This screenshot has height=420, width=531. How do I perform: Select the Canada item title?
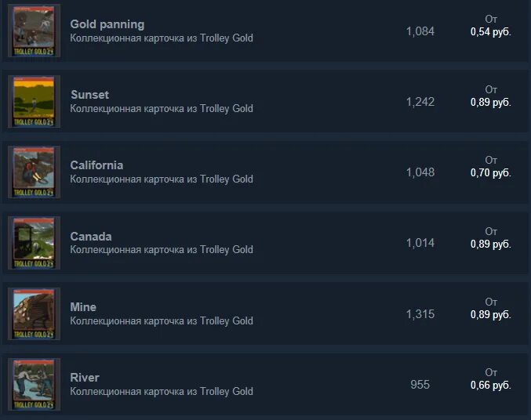(x=91, y=236)
